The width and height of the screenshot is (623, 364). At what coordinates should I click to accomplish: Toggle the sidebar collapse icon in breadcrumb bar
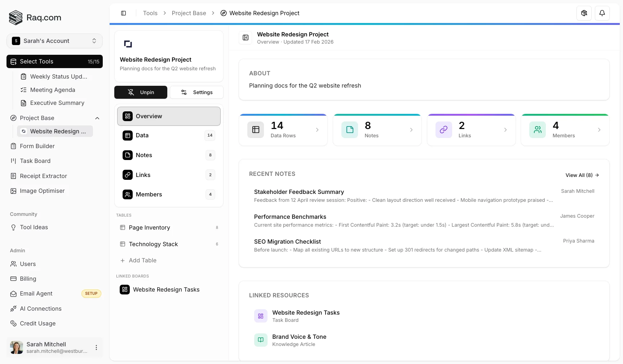[123, 13]
